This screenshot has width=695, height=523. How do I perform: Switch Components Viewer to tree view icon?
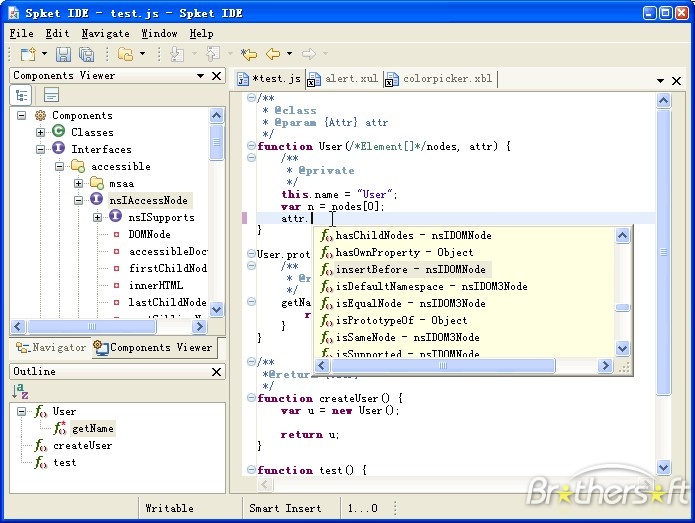click(x=21, y=95)
